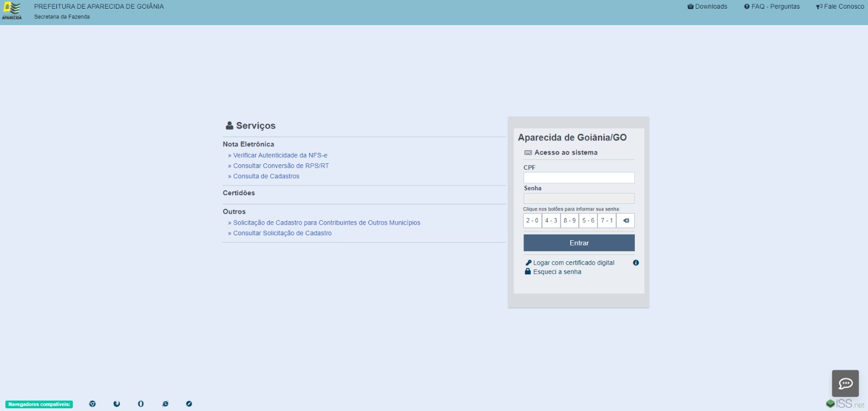This screenshot has height=411, width=868.
Task: Click the Senha password field
Action: click(579, 198)
